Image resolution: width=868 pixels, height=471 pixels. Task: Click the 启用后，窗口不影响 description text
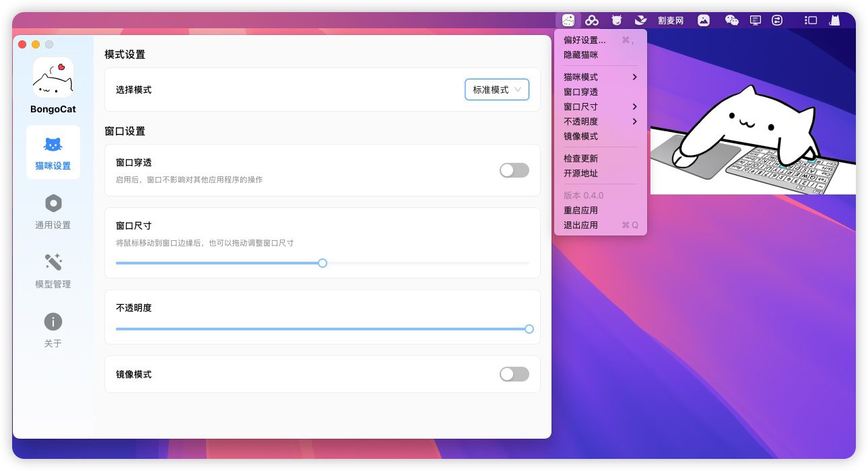click(189, 180)
